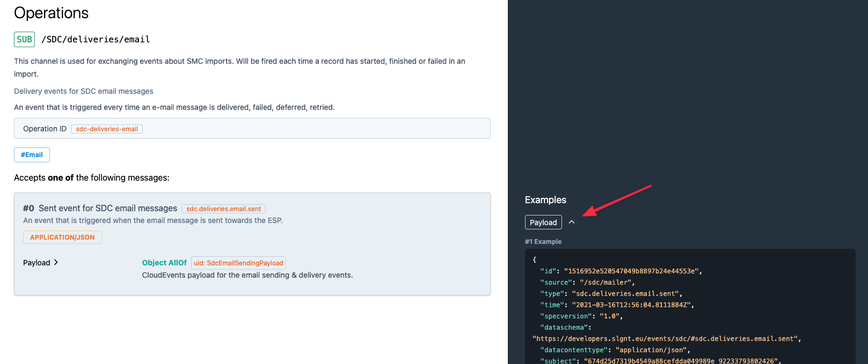This screenshot has width=868, height=364.
Task: Click the Operation ID label
Action: click(45, 129)
